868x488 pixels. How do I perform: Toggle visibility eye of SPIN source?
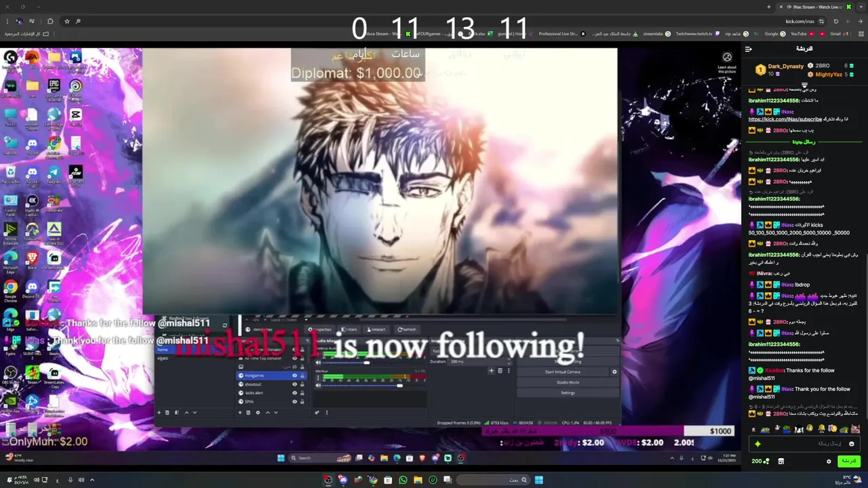pos(294,402)
